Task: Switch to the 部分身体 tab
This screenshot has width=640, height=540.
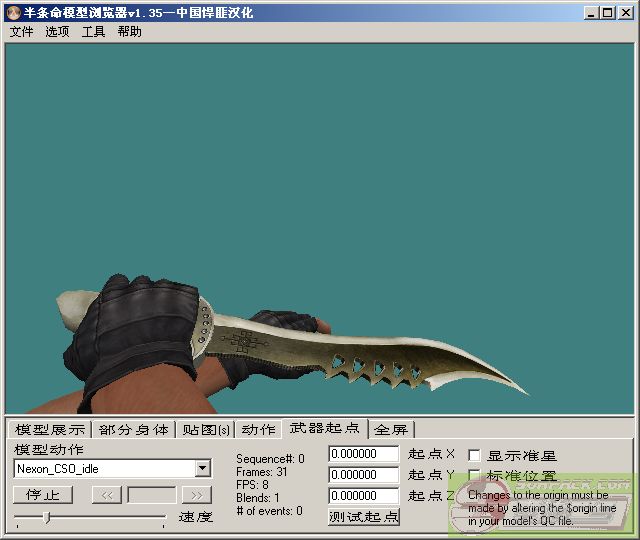Action: pos(134,430)
